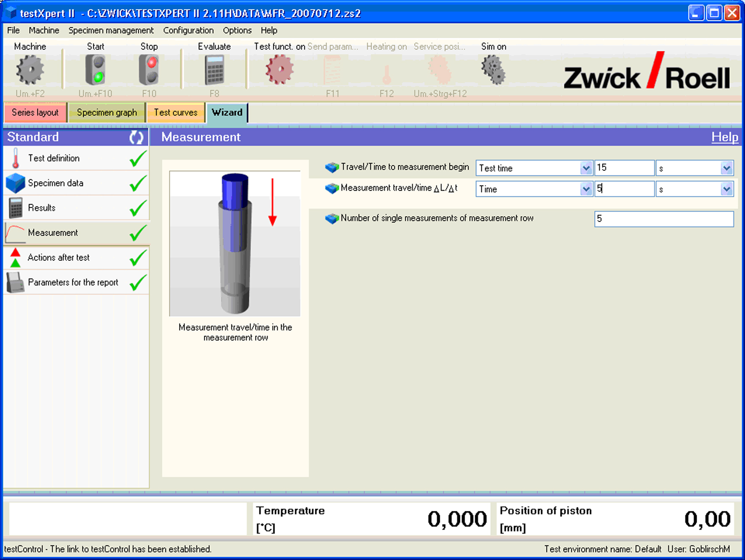The height and width of the screenshot is (560, 745).
Task: Open the Results wizard step
Action: tap(15, 208)
